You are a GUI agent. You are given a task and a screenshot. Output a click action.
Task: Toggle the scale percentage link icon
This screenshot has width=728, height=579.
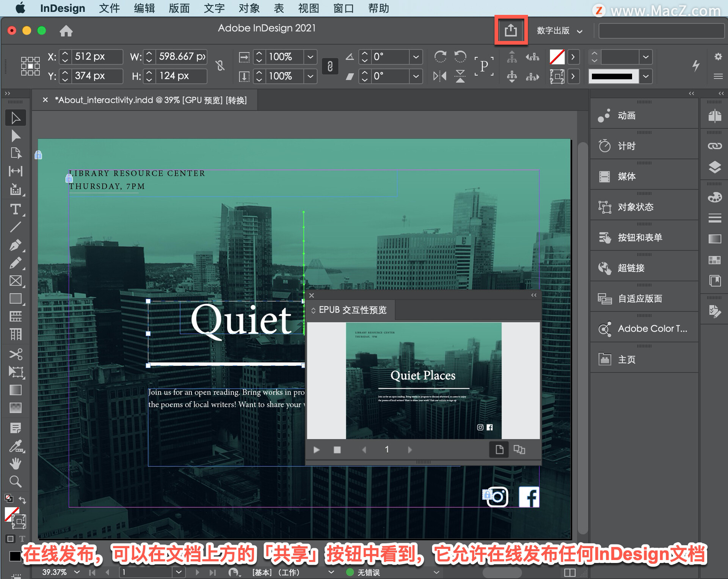329,66
